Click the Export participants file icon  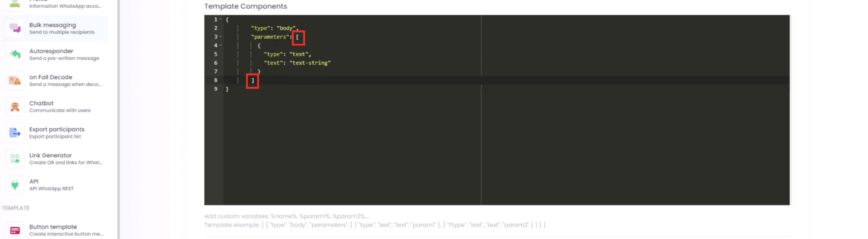15,133
